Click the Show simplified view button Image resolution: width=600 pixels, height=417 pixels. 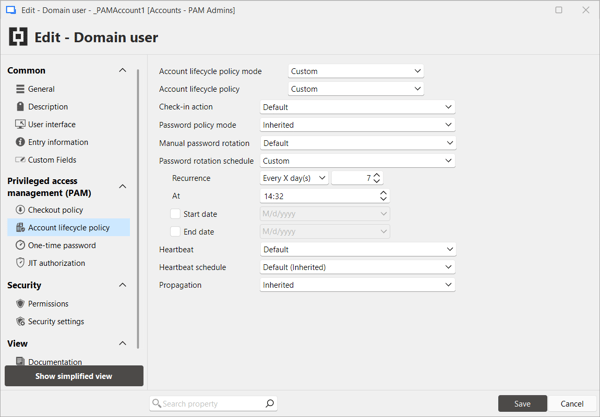(74, 376)
